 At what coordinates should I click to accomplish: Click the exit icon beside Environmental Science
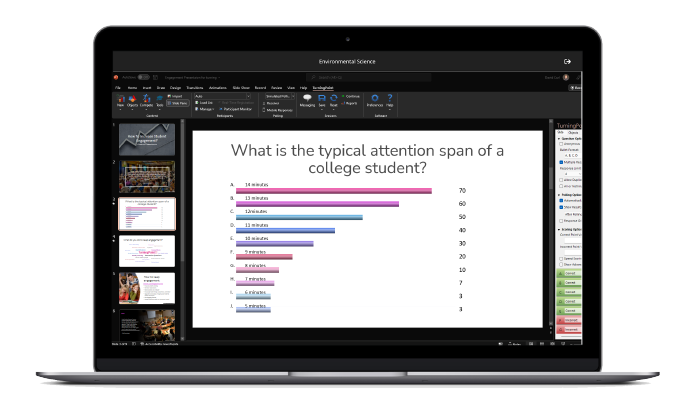point(568,61)
